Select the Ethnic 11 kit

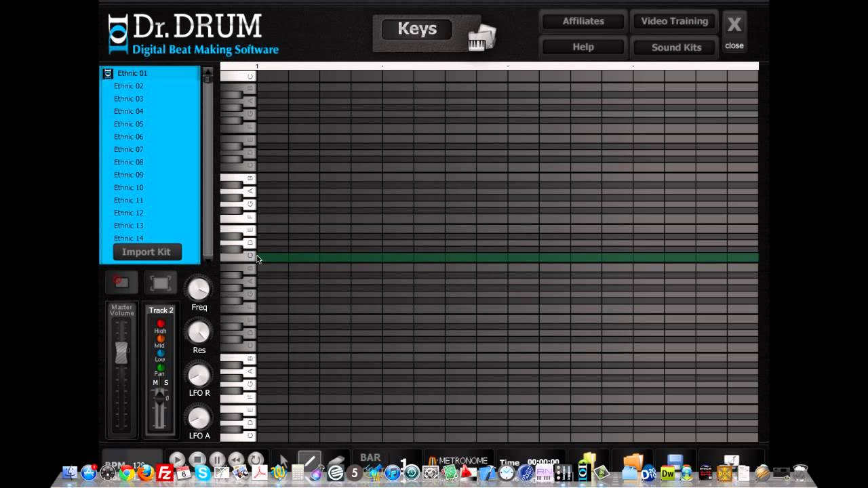128,200
